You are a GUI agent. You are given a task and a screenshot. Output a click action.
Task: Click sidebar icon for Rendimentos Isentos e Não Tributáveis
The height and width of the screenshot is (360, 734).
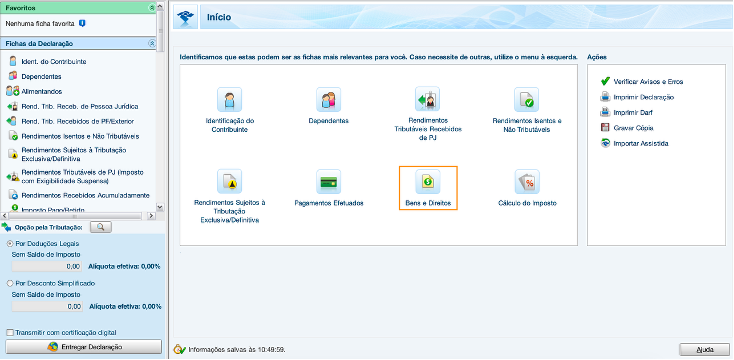pos(13,136)
